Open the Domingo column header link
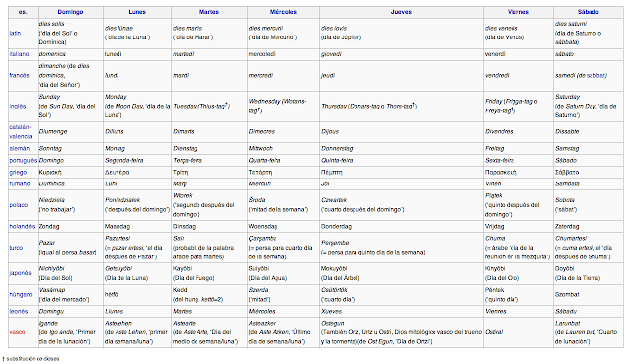Viewport: 632px width, 364px height. (x=70, y=12)
